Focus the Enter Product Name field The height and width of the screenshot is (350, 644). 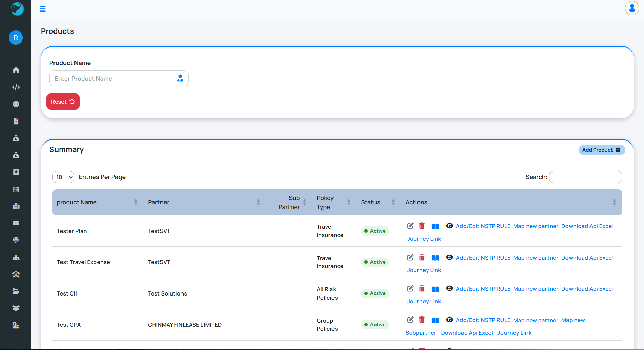point(111,79)
